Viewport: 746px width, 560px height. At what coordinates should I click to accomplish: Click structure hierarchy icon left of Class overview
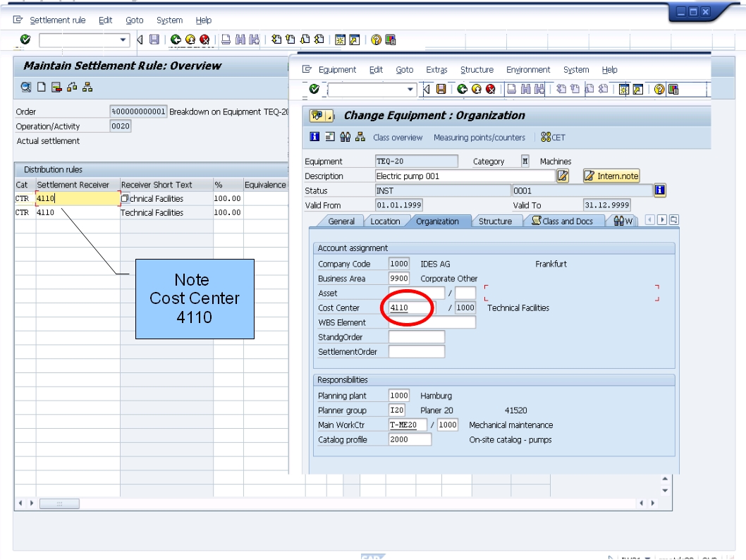(360, 137)
